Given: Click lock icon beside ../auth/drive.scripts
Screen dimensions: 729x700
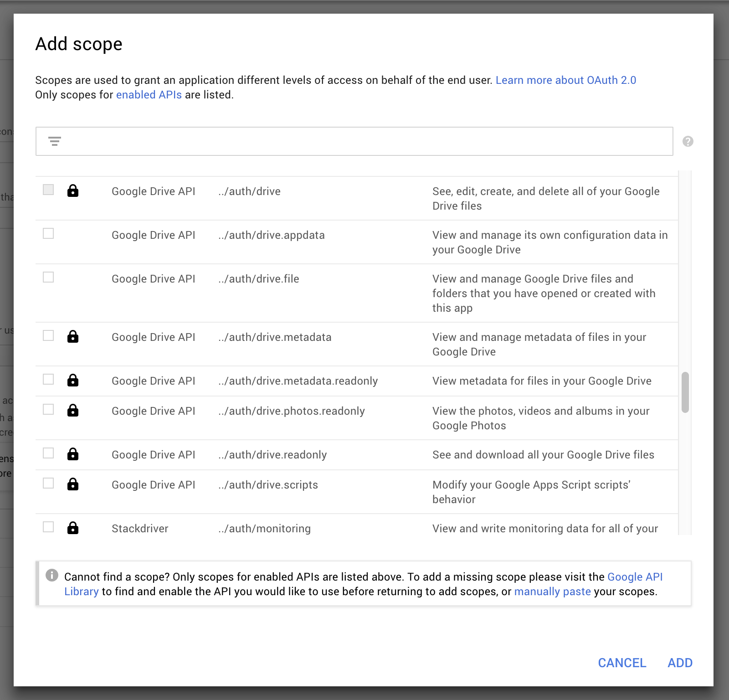Looking at the screenshot, I should pos(73,484).
